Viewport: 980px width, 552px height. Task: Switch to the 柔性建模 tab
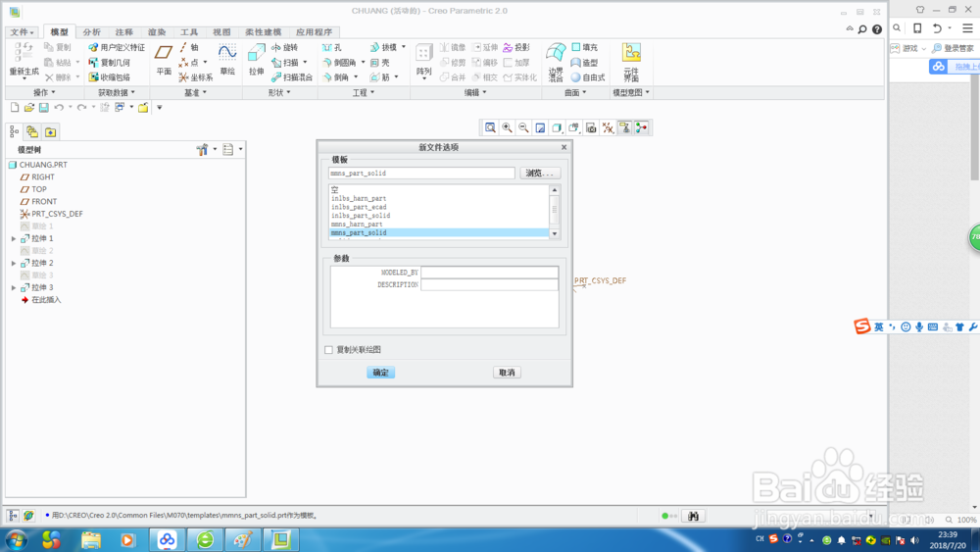[x=263, y=32]
